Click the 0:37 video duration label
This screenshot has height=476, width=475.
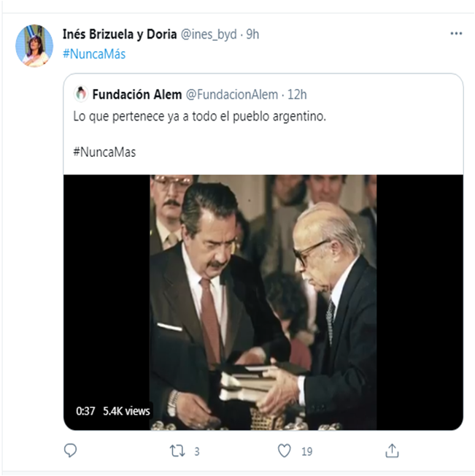coord(85,411)
